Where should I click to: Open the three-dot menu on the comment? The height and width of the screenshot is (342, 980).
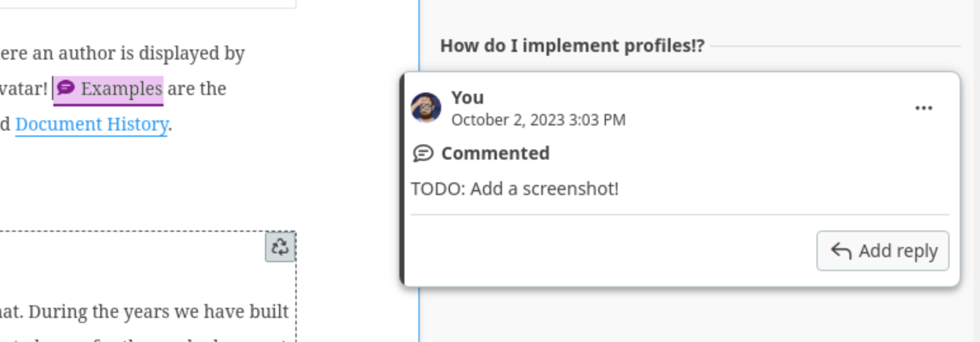point(924,108)
